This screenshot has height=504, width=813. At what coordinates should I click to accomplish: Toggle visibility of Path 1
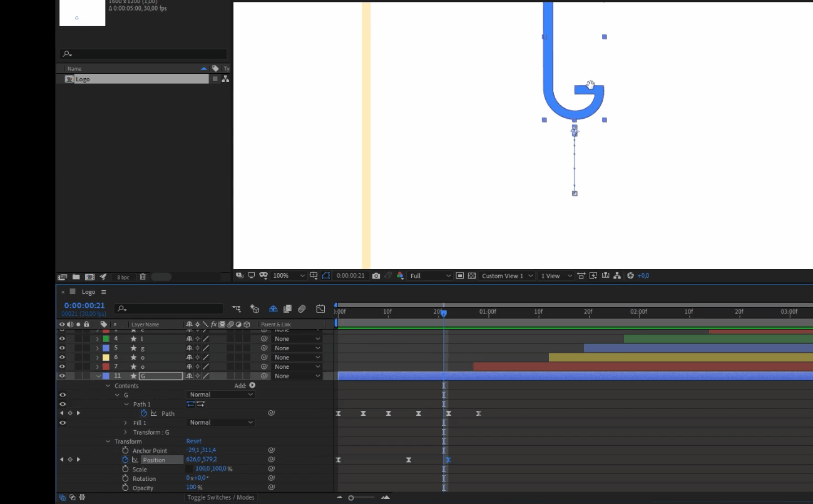[x=62, y=405]
